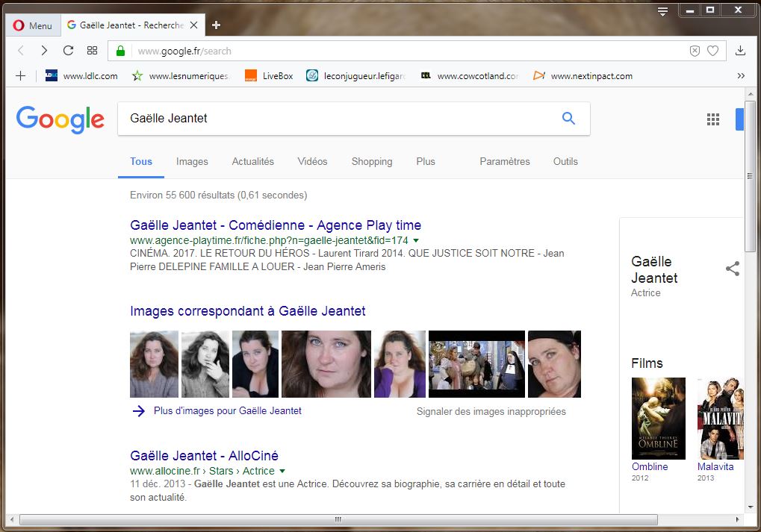Go forward to next page
Screen dimensions: 761x532
pyautogui.click(x=44, y=51)
